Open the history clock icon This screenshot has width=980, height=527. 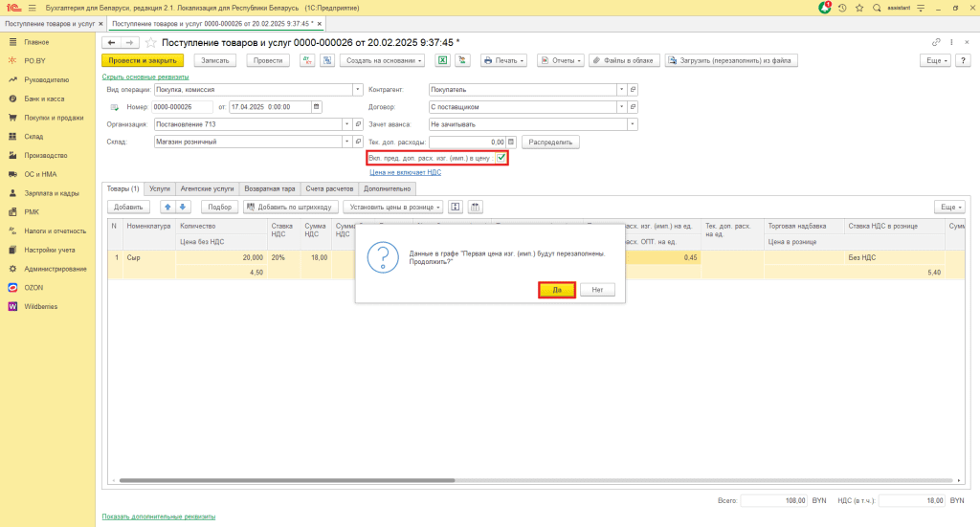[x=842, y=8]
